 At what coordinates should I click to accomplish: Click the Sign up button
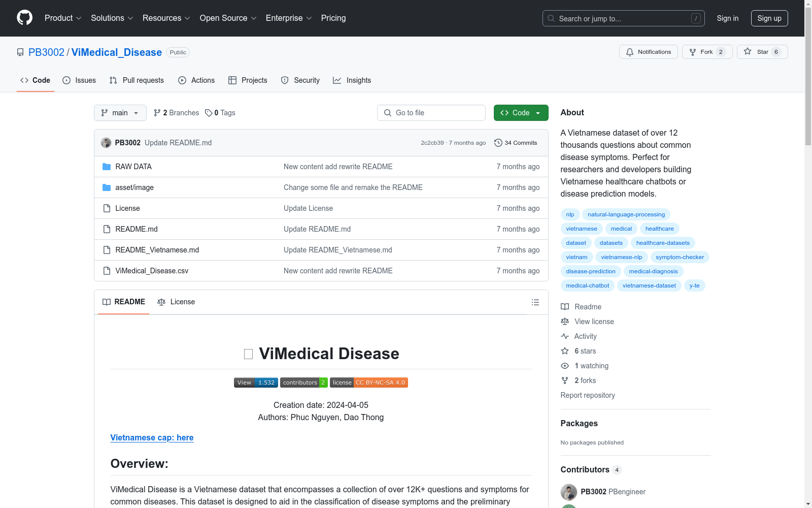click(769, 18)
